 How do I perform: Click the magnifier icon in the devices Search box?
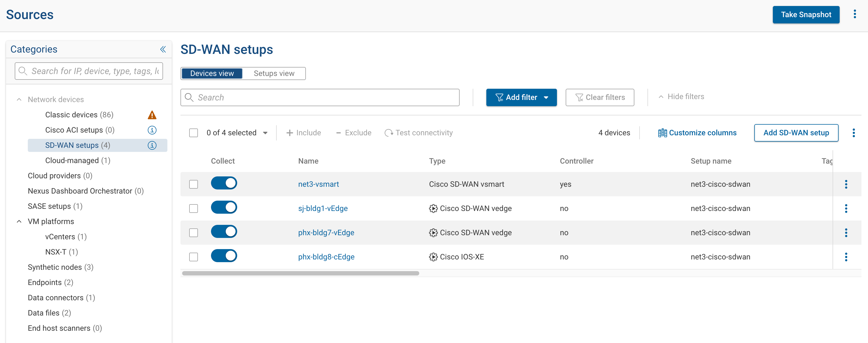click(189, 98)
